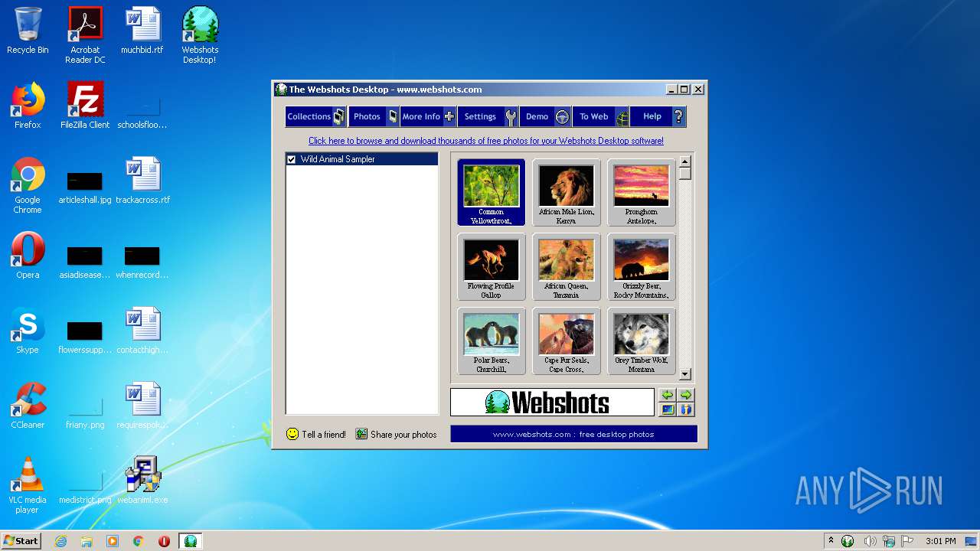Open the Opera icon in the taskbar
980x551 pixels.
pos(164,541)
